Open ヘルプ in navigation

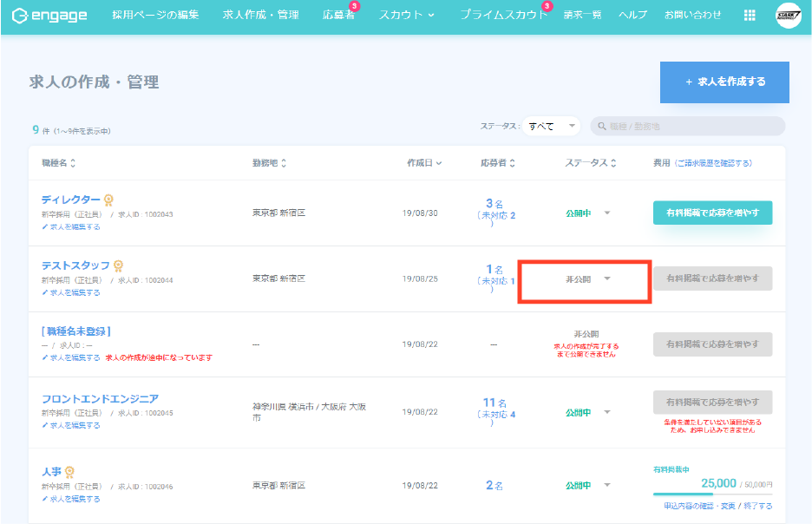point(632,15)
